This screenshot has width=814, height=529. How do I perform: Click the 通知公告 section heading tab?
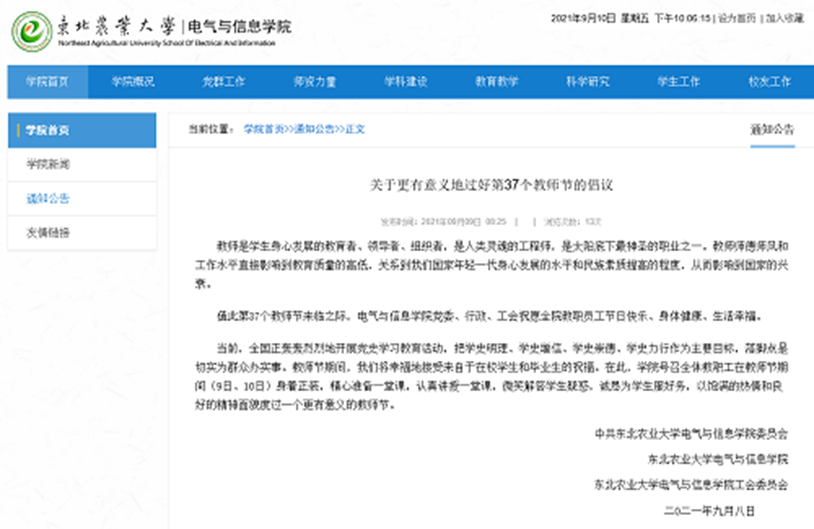coord(771,130)
